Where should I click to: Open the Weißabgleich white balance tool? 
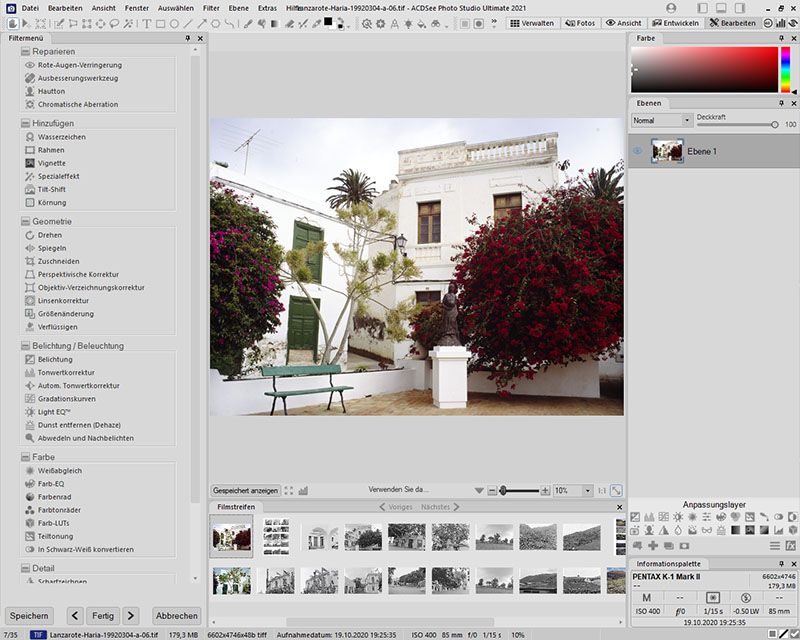60,470
